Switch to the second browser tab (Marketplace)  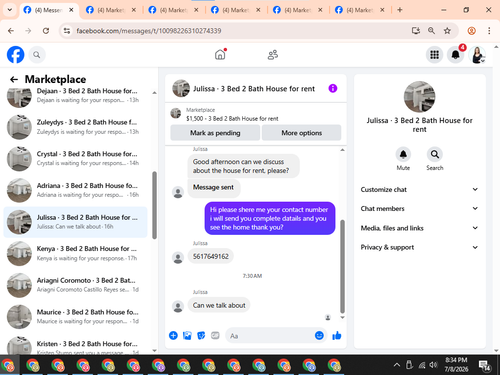coord(111,10)
